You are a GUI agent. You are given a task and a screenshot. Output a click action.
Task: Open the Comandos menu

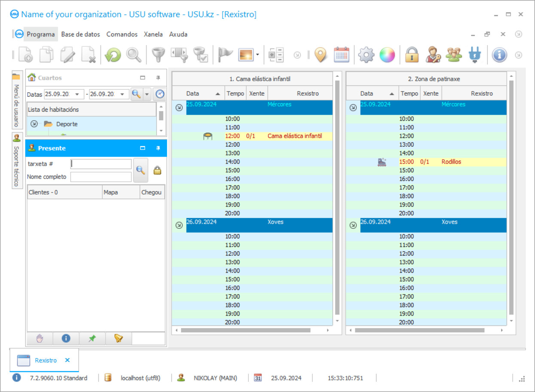[122, 34]
